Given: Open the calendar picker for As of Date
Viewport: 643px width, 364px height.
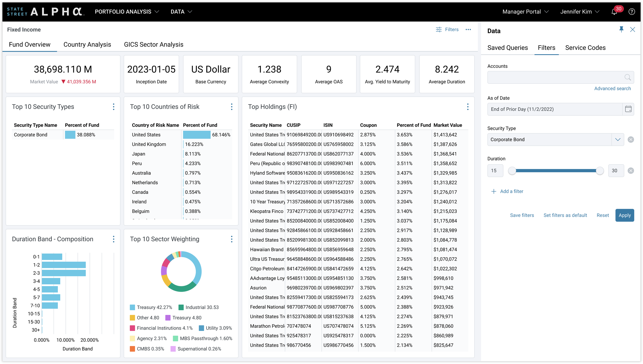Looking at the screenshot, I should [628, 109].
